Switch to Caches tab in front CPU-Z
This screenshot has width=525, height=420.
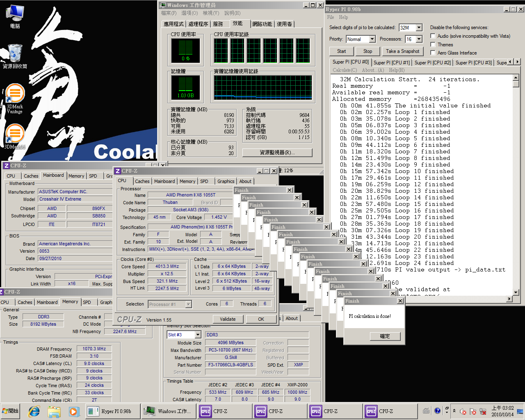coord(142,181)
